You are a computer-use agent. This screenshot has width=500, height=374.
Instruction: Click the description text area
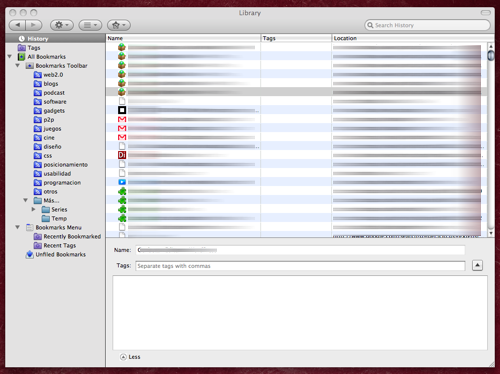(x=300, y=313)
